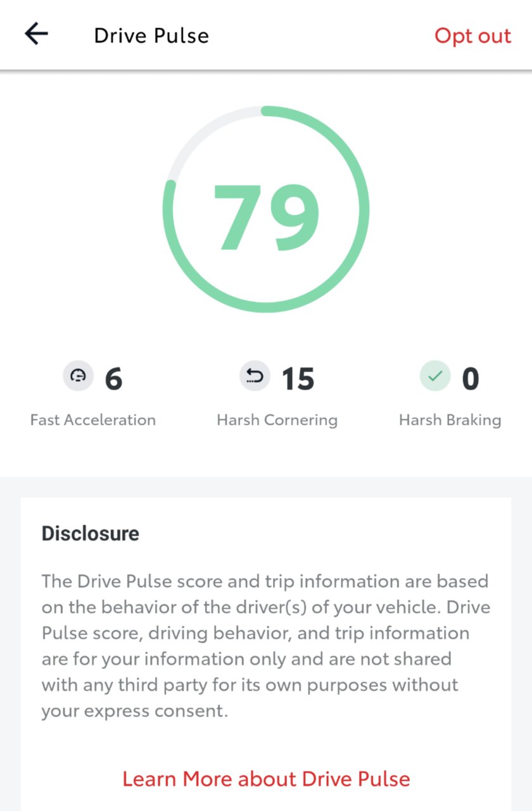Click the Fast Acceleration speedometer icon
Viewport: 532px width, 811px height.
click(x=78, y=376)
